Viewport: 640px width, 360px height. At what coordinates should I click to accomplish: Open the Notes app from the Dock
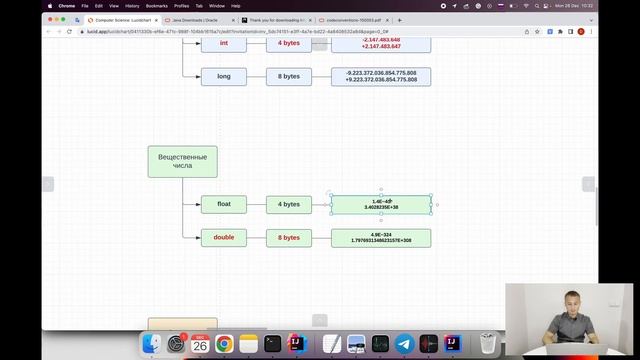(x=249, y=344)
